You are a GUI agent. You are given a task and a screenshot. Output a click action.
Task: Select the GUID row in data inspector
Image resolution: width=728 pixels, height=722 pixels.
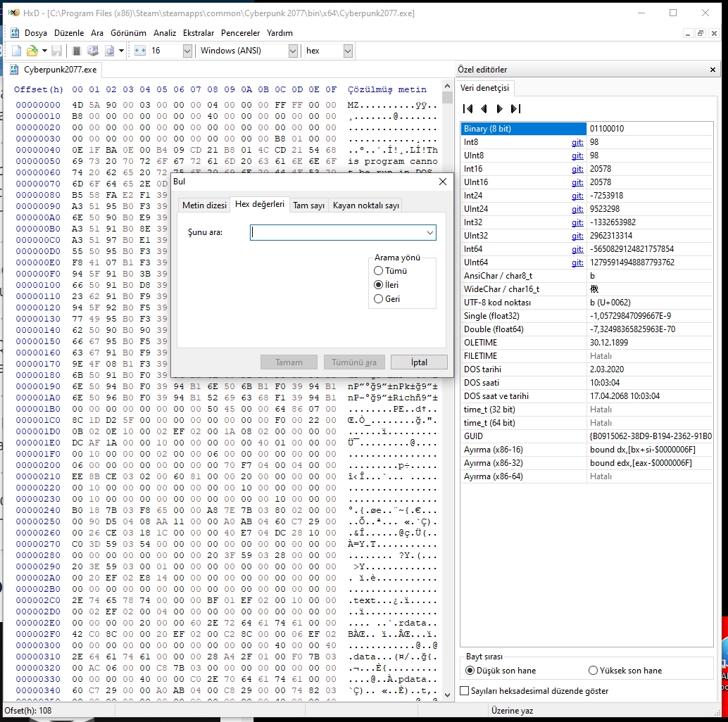pos(586,436)
